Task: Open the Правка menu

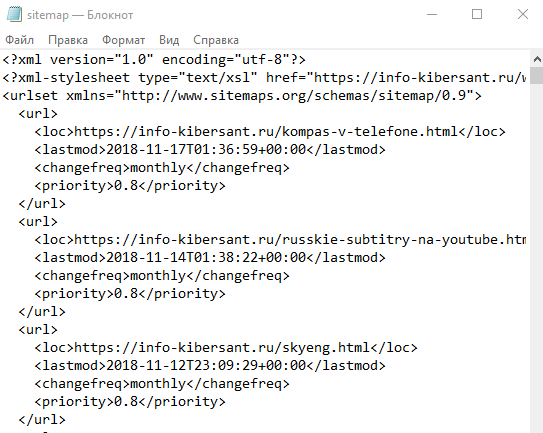Action: coord(68,40)
